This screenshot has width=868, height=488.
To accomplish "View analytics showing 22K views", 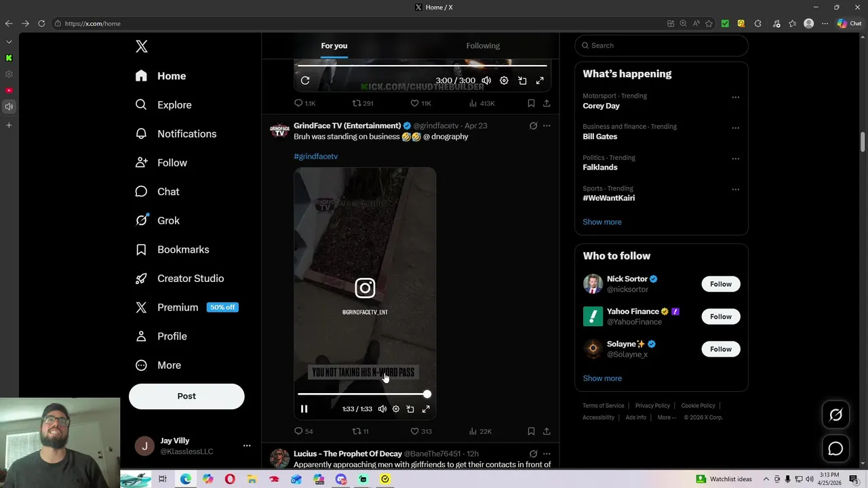I will pyautogui.click(x=480, y=431).
